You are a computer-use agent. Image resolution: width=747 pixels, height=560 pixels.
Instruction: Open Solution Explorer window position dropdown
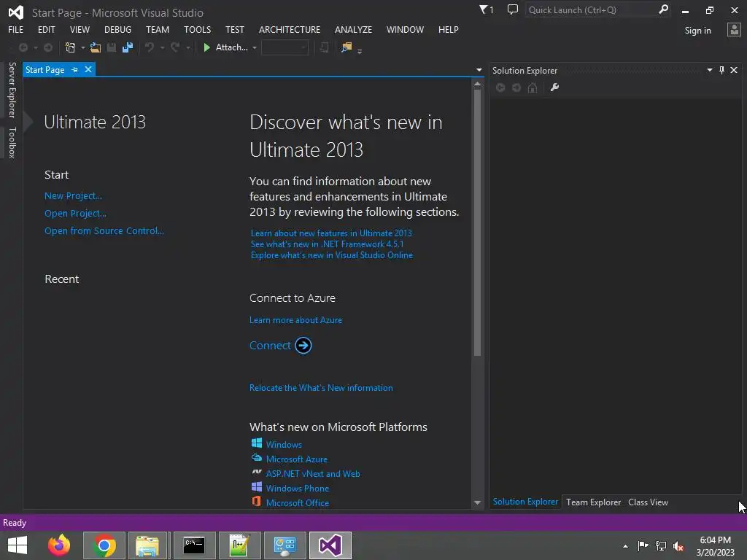pos(709,70)
